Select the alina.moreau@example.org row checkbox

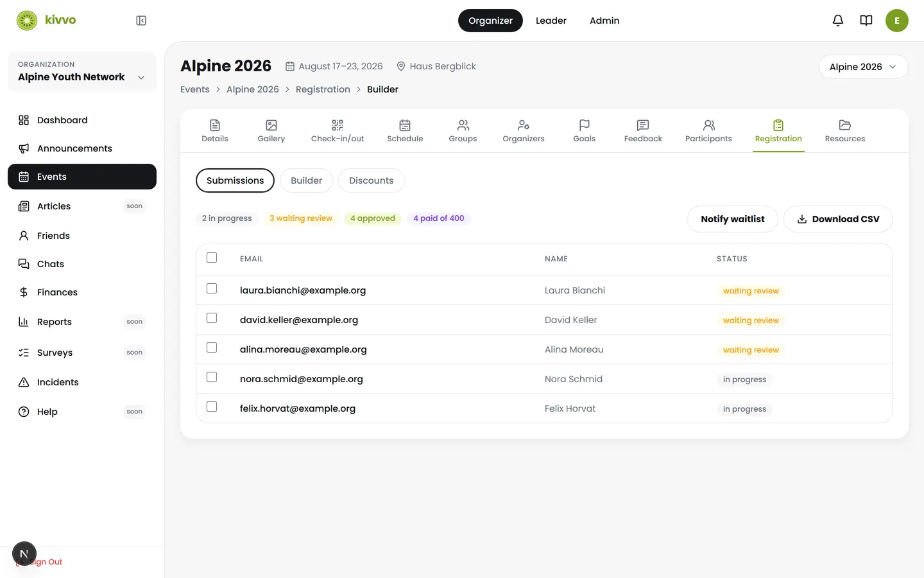click(x=212, y=347)
